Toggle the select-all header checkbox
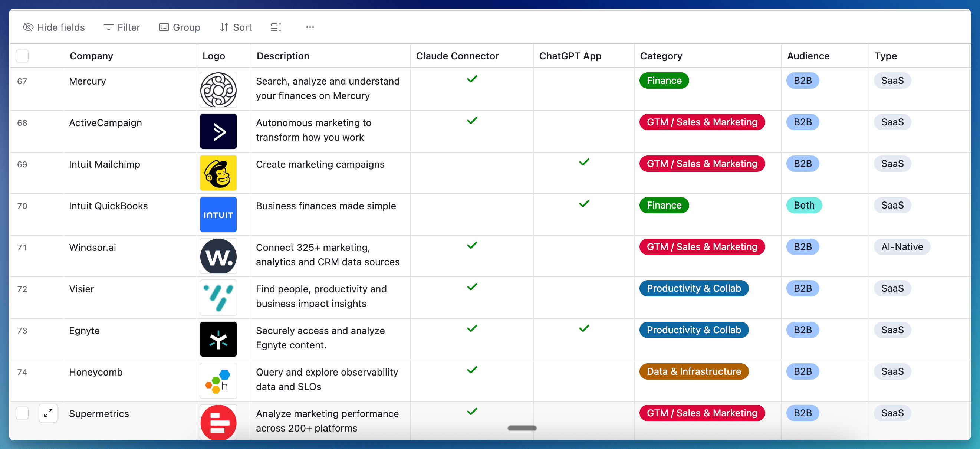This screenshot has width=980, height=449. click(23, 56)
